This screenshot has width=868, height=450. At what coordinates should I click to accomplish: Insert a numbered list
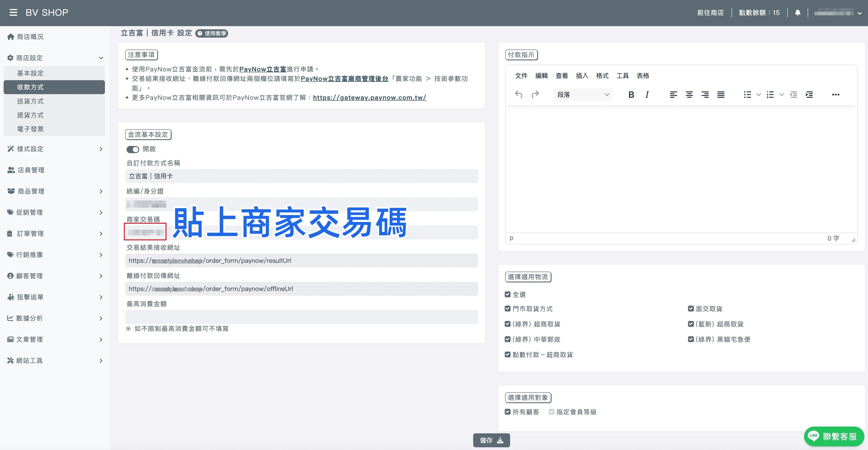pos(770,95)
